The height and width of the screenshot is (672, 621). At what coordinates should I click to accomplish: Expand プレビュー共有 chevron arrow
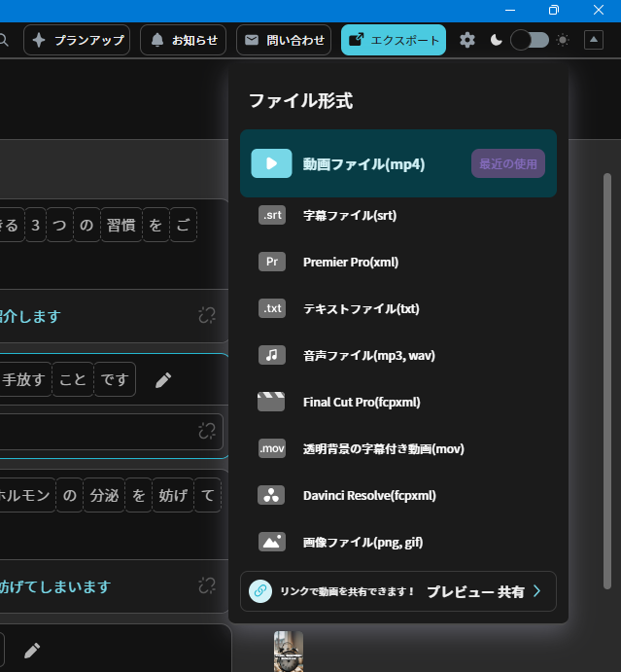click(537, 591)
